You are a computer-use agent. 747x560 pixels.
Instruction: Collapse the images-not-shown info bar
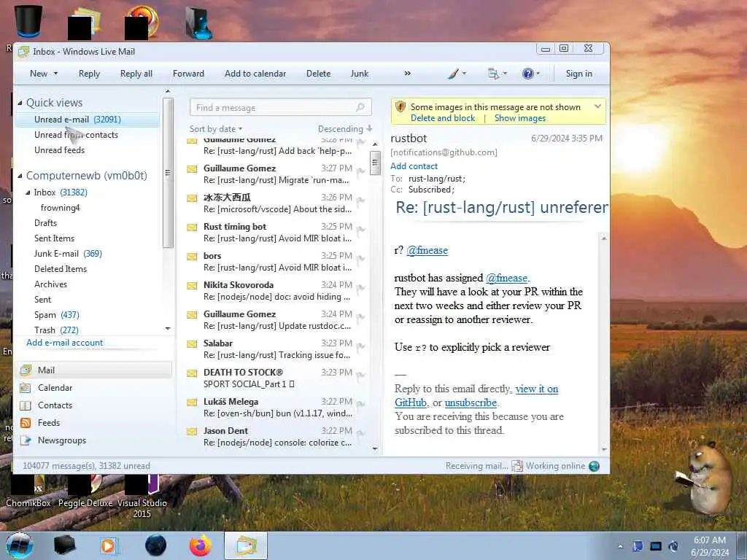tap(598, 106)
